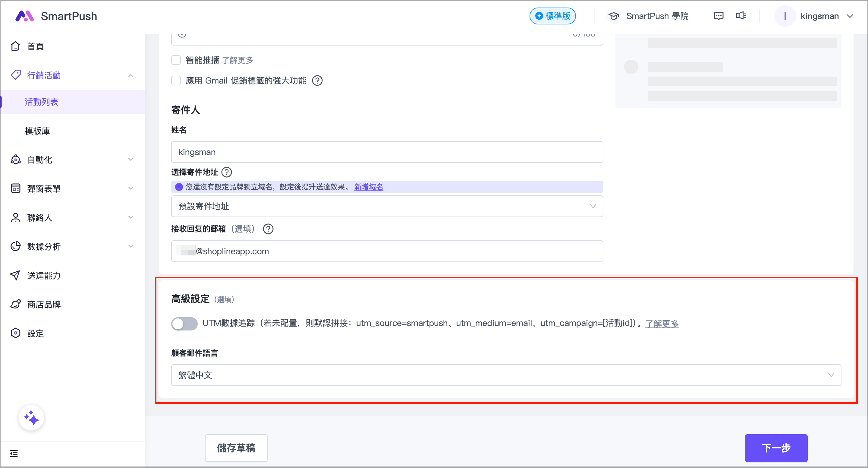Open the 活動列表 submenu item
Viewport: 868px width, 468px height.
pyautogui.click(x=72, y=102)
